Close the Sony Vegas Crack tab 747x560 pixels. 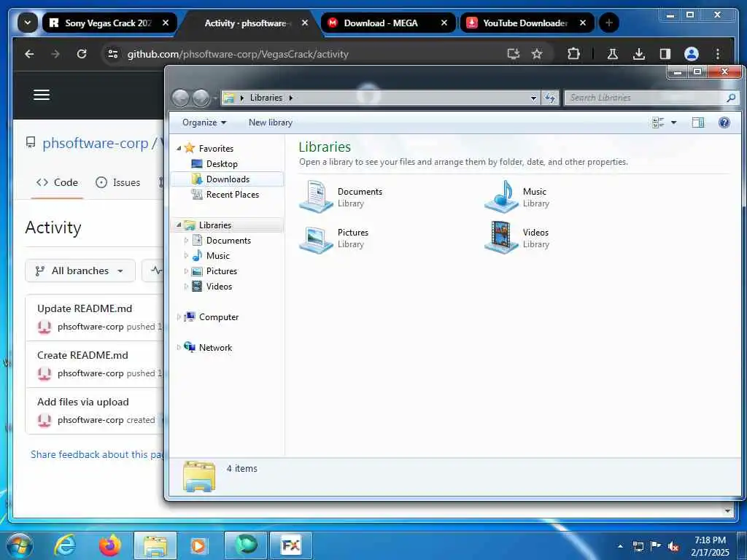point(166,23)
